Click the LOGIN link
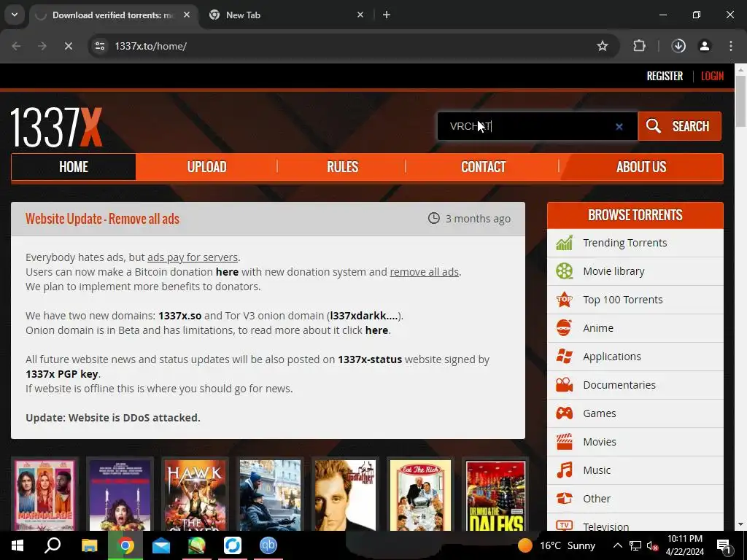Viewport: 747px width, 560px height. click(712, 76)
